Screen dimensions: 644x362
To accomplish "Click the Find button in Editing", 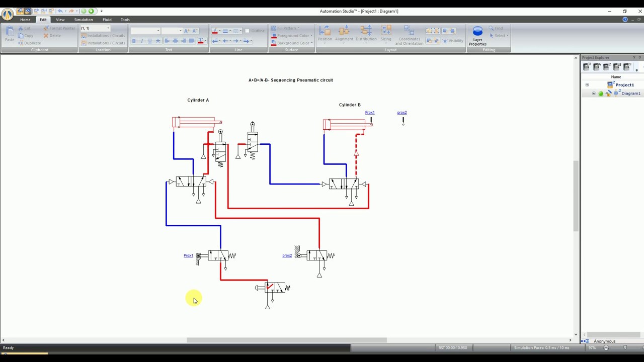I will (x=496, y=28).
